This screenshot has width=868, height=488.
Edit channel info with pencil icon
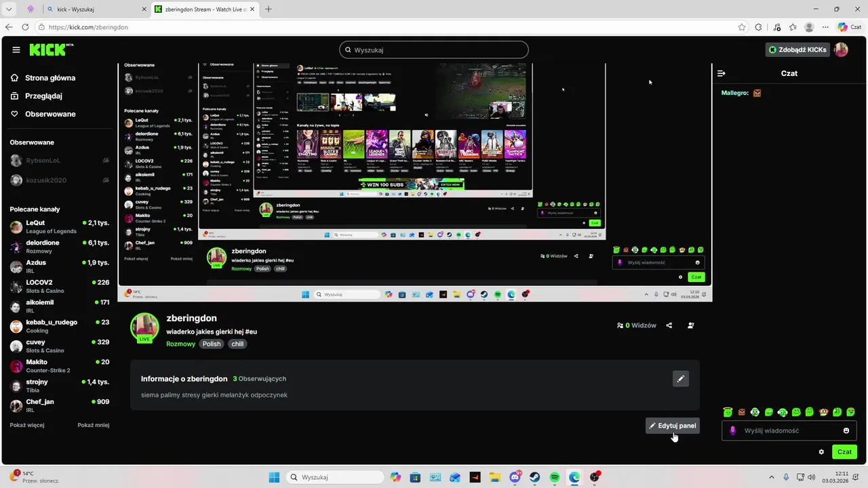[x=681, y=378]
